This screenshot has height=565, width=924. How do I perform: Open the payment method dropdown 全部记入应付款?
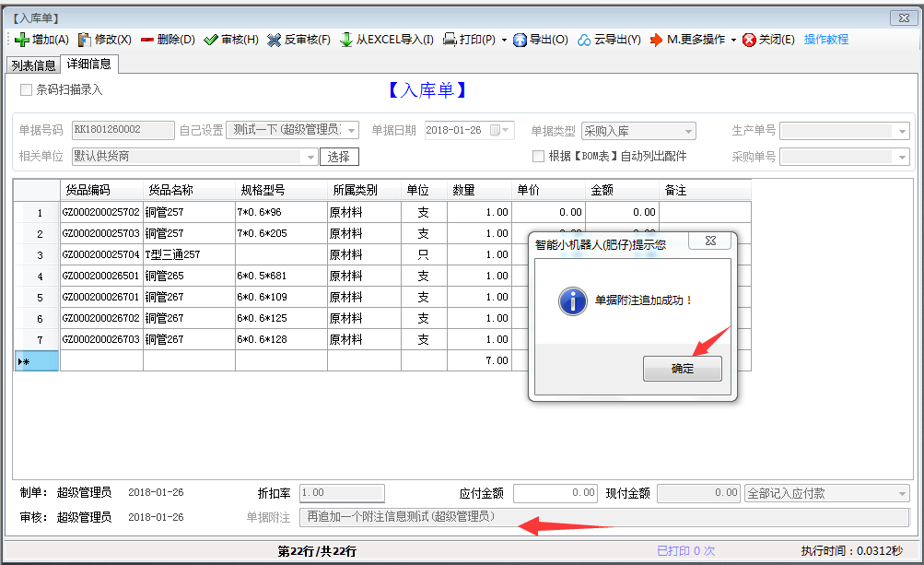pyautogui.click(x=902, y=494)
